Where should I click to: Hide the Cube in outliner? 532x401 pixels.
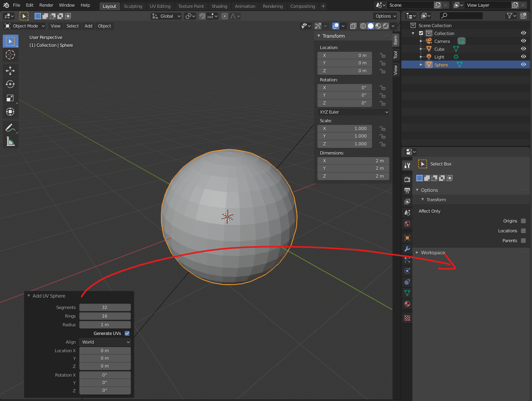pos(523,49)
